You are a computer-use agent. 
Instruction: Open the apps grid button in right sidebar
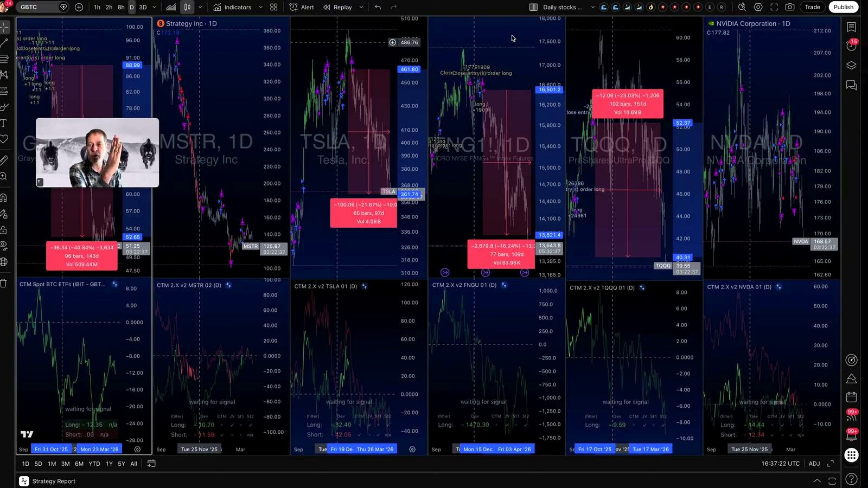[852, 455]
